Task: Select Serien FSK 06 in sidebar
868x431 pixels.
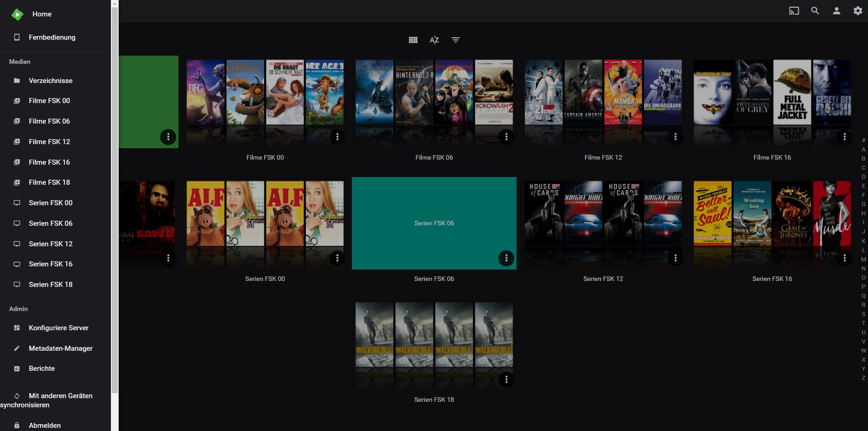Action: [x=55, y=223]
